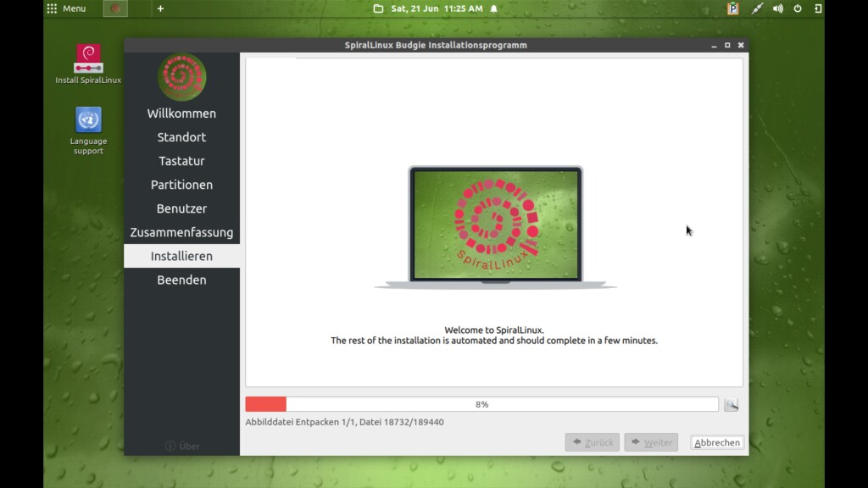This screenshot has height=488, width=868.
Task: Open the Über about button
Action: click(x=182, y=446)
